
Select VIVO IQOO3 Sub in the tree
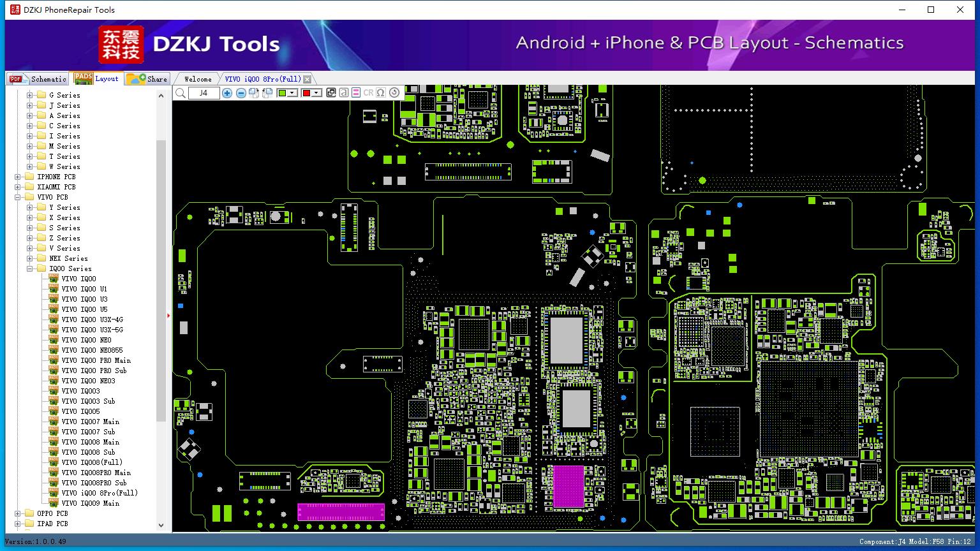[88, 401]
